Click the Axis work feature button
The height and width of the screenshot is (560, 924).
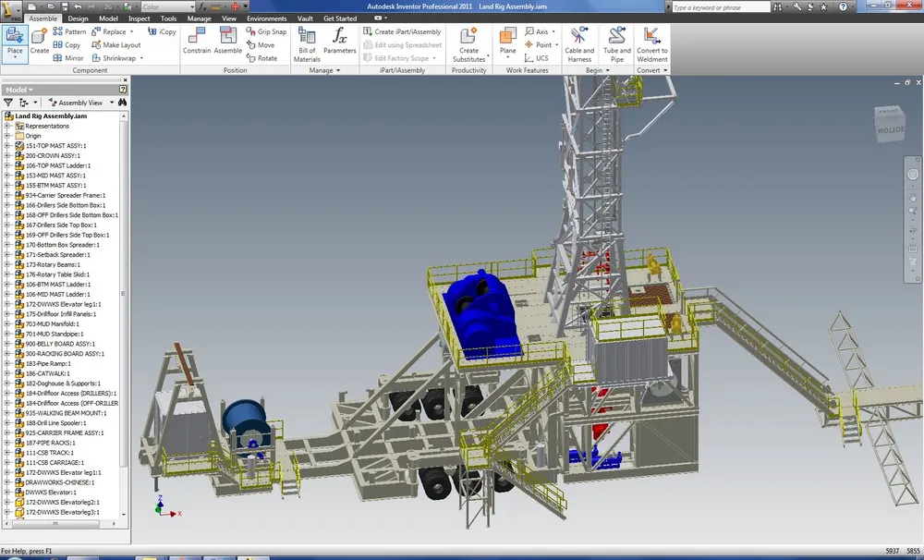pyautogui.click(x=537, y=31)
